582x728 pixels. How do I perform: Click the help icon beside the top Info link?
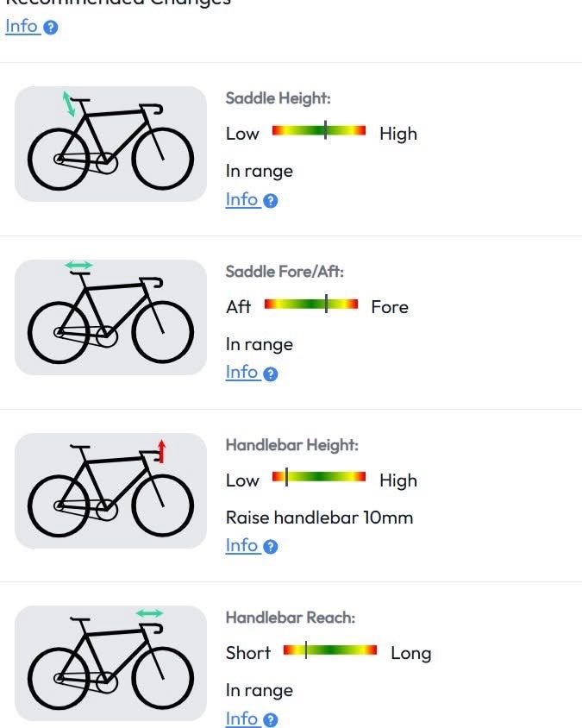[x=51, y=28]
